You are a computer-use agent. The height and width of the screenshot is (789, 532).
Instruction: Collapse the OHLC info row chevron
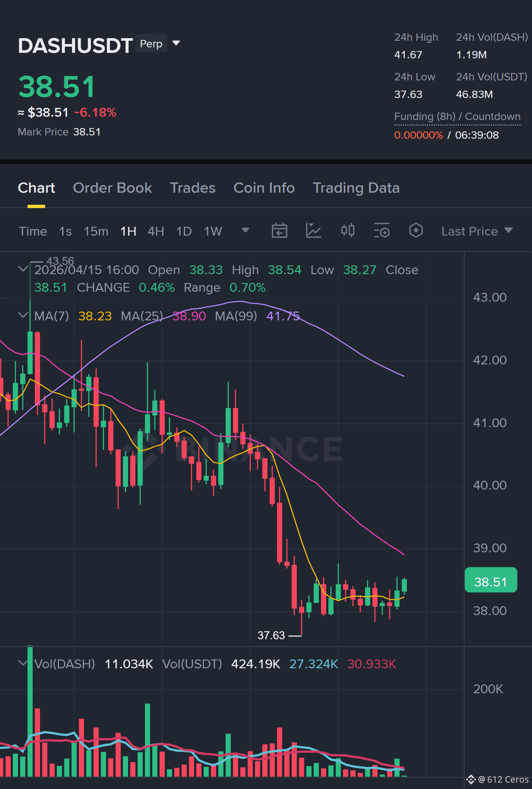(x=23, y=269)
